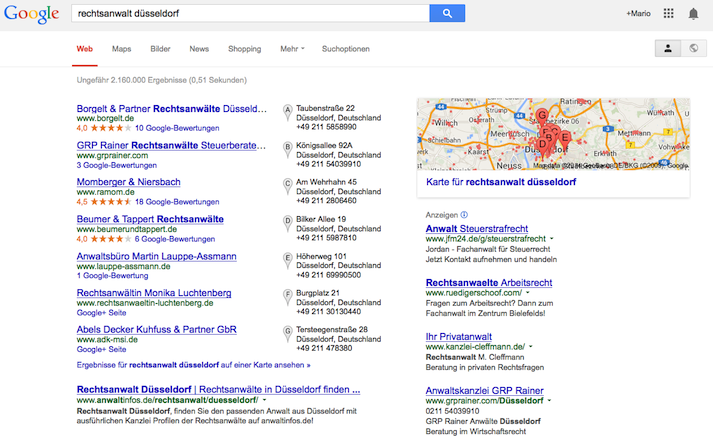
Task: Click the www.ramom.de URL text
Action: click(105, 192)
